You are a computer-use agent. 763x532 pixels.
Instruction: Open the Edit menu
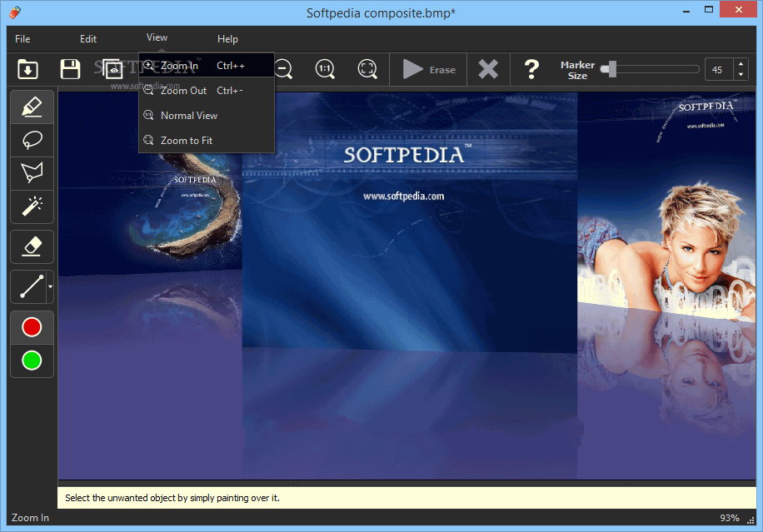(x=88, y=39)
